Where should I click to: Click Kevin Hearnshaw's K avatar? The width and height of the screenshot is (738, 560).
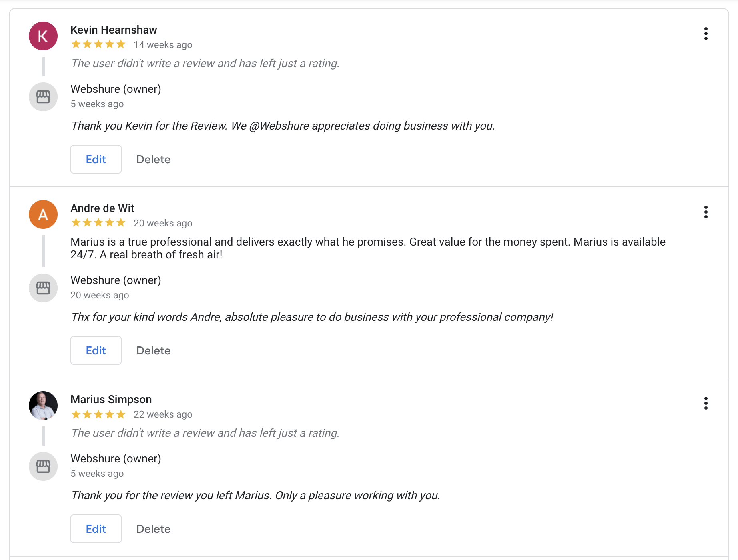pos(43,36)
